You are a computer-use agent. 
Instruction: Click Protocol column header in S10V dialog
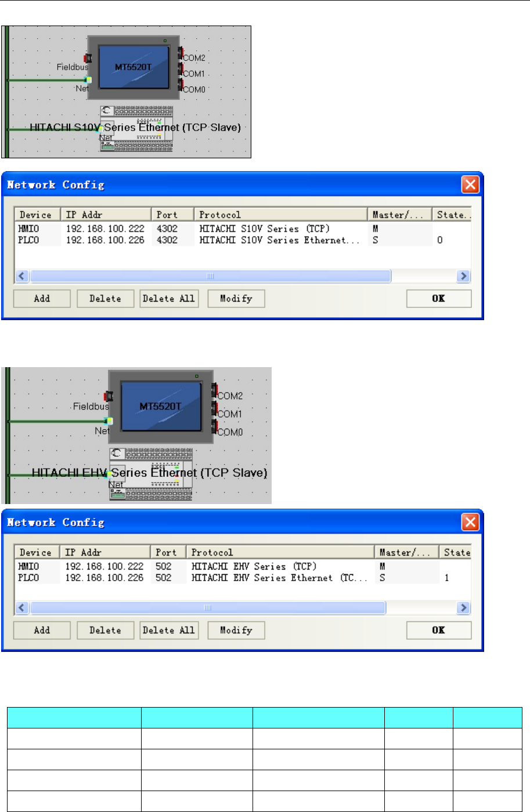click(x=281, y=215)
